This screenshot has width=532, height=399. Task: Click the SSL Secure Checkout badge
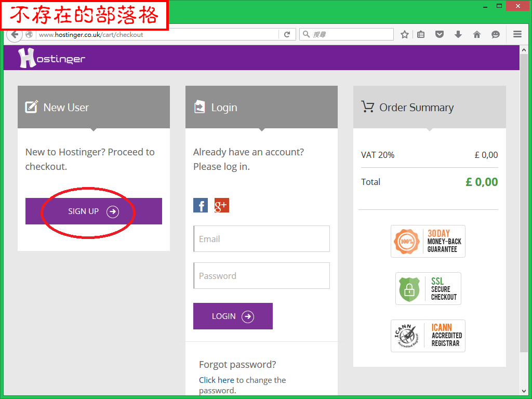point(428,288)
